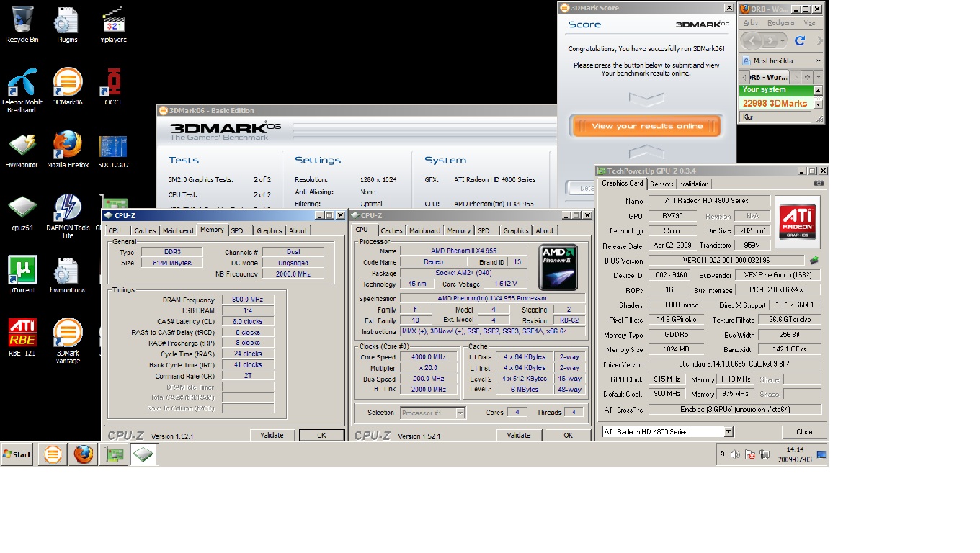Click the volume speaker tray icon
Viewport: 980px width, 553px height.
(x=735, y=454)
